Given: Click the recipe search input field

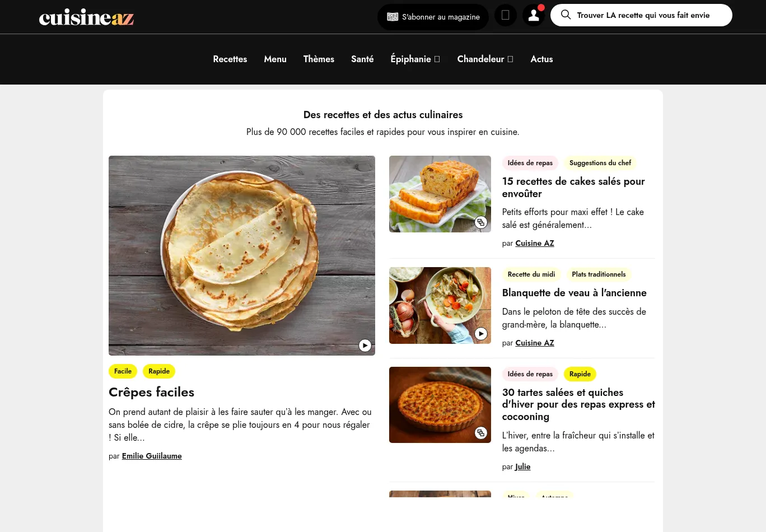Looking at the screenshot, I should (641, 15).
